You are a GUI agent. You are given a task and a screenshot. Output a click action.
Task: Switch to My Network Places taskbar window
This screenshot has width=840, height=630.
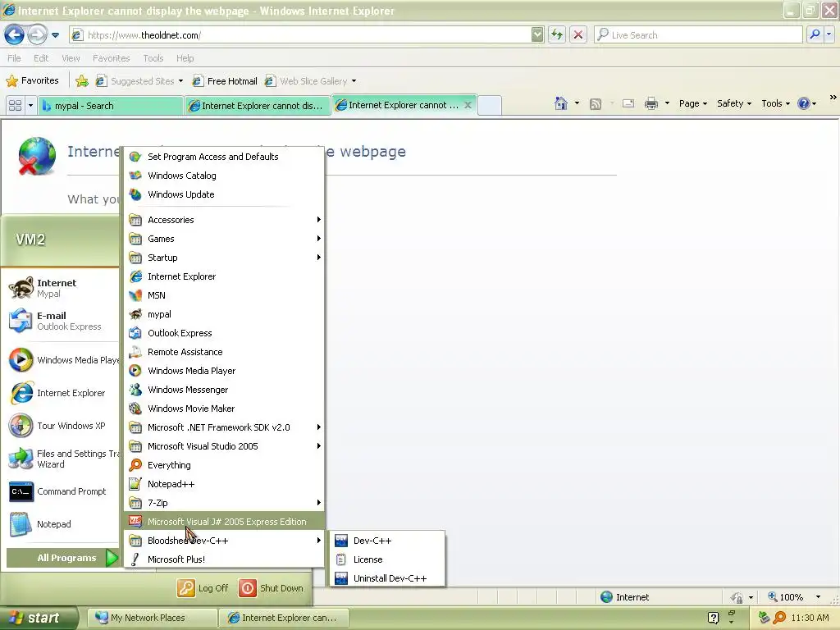tap(152, 618)
